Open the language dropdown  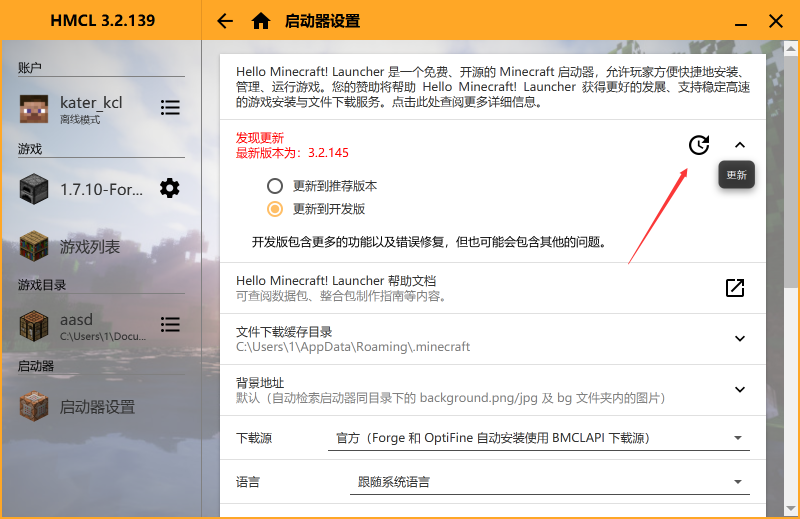pos(550,482)
